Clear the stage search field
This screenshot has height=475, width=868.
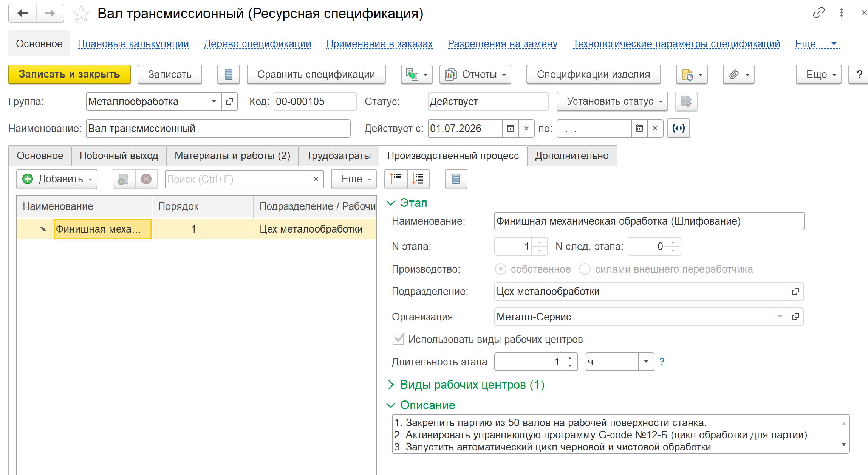coord(316,179)
